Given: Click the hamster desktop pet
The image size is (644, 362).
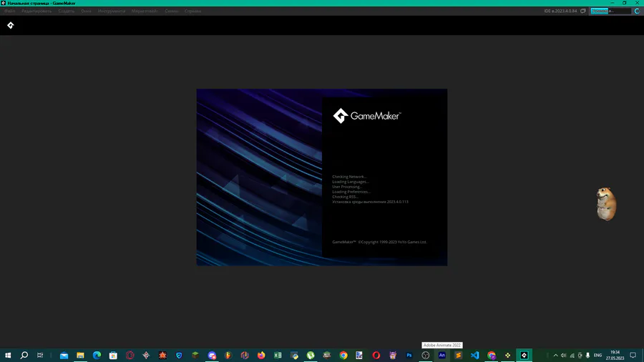Looking at the screenshot, I should click(x=606, y=204).
